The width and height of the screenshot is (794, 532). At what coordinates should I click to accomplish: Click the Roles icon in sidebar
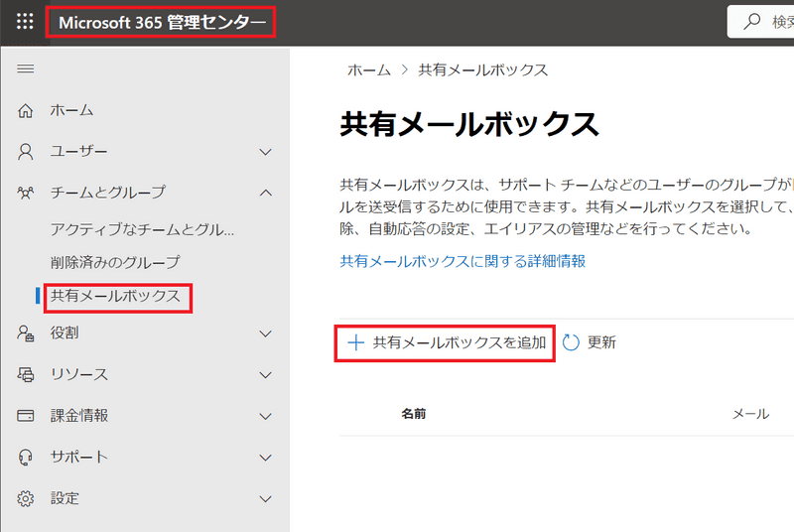[26, 333]
